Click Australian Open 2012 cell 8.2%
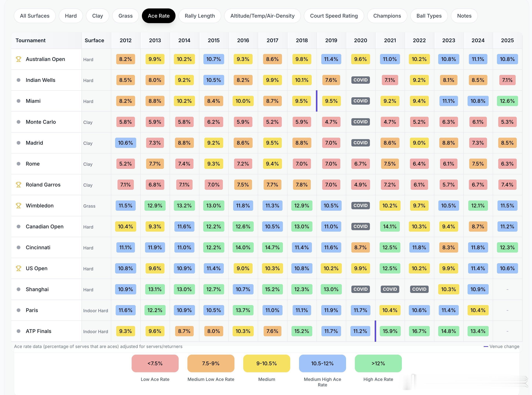The width and height of the screenshot is (532, 395). 126,59
